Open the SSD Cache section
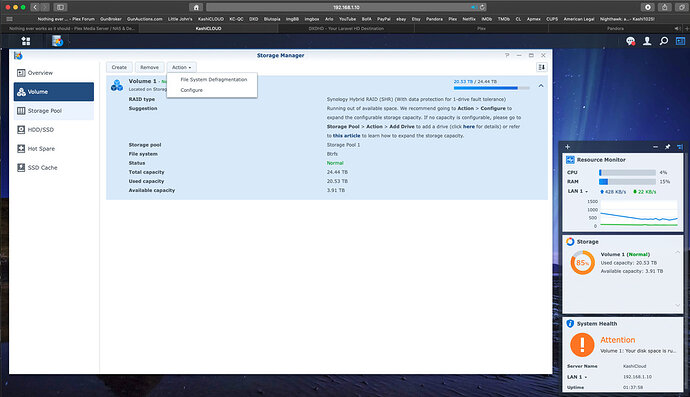 54,167
